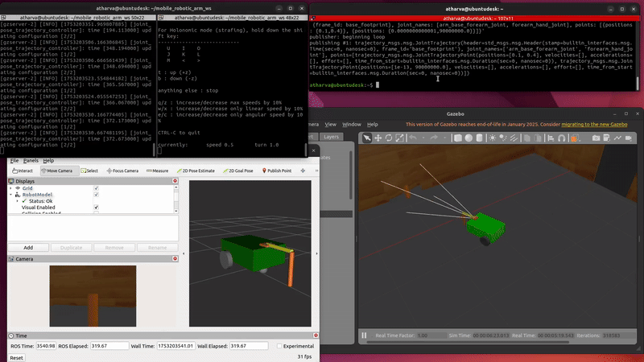This screenshot has height=362, width=644.
Task: Close the Time panel in RViz
Action: (x=316, y=335)
